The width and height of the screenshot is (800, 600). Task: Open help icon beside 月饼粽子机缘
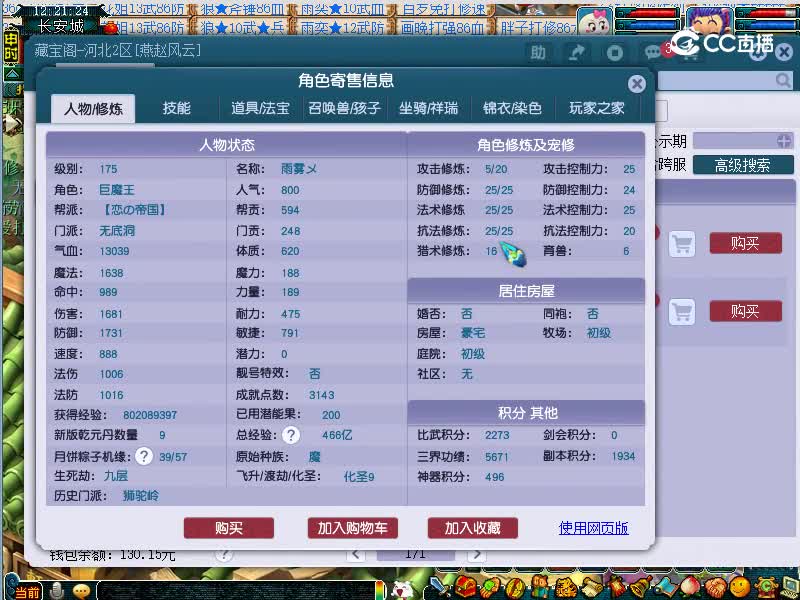144,456
